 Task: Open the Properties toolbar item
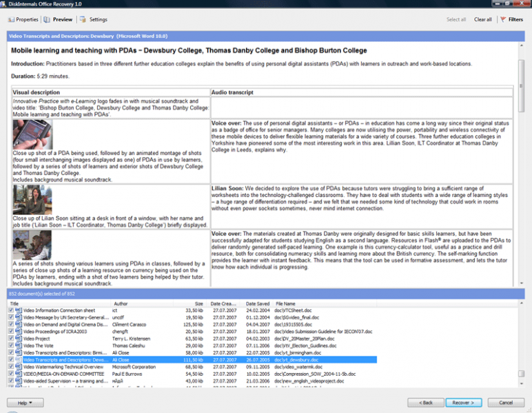click(23, 20)
